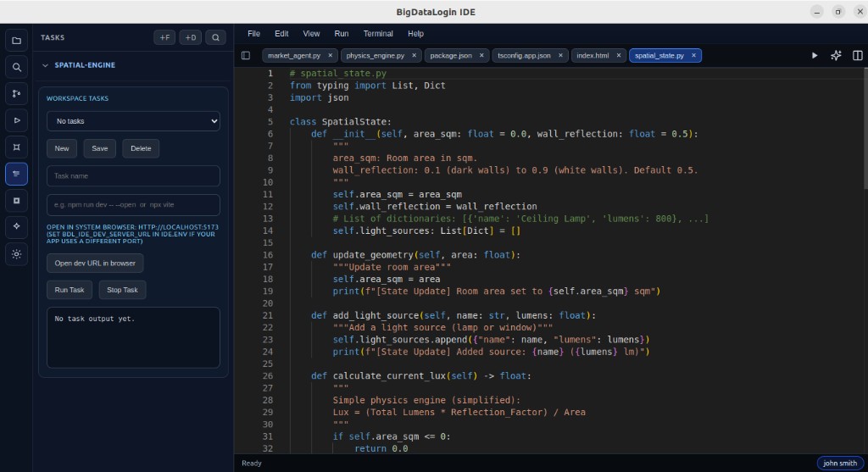Viewport: 868px width, 472px height.
Task: Click 'def calculate_current_lux' code line
Action: coord(420,375)
